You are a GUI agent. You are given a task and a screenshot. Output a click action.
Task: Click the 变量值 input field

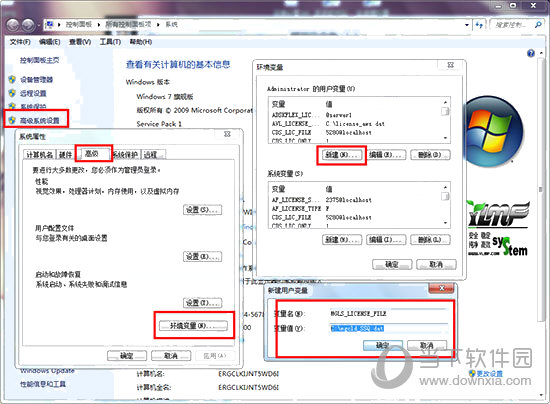coord(389,329)
